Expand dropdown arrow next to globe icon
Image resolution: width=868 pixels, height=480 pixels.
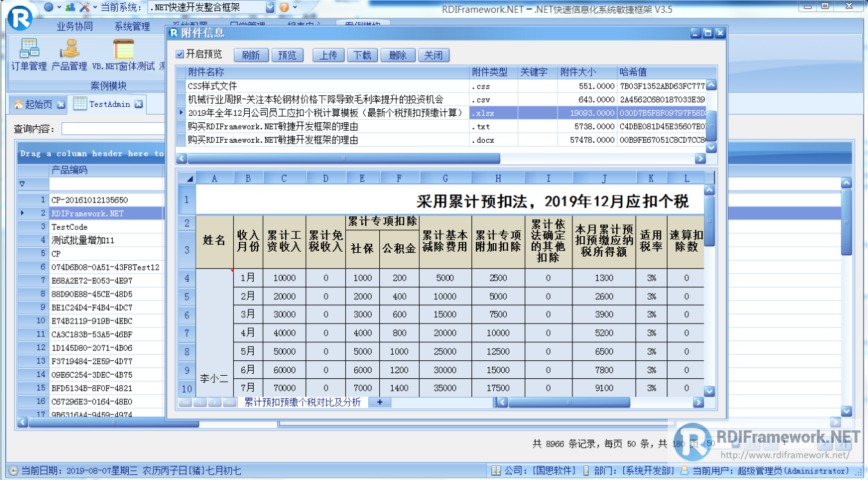coord(59,7)
